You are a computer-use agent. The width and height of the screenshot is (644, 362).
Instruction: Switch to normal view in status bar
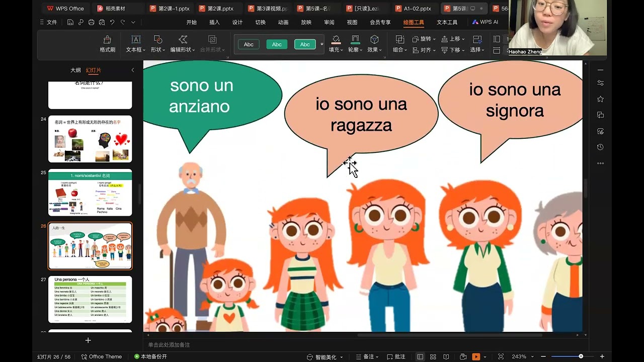420,356
